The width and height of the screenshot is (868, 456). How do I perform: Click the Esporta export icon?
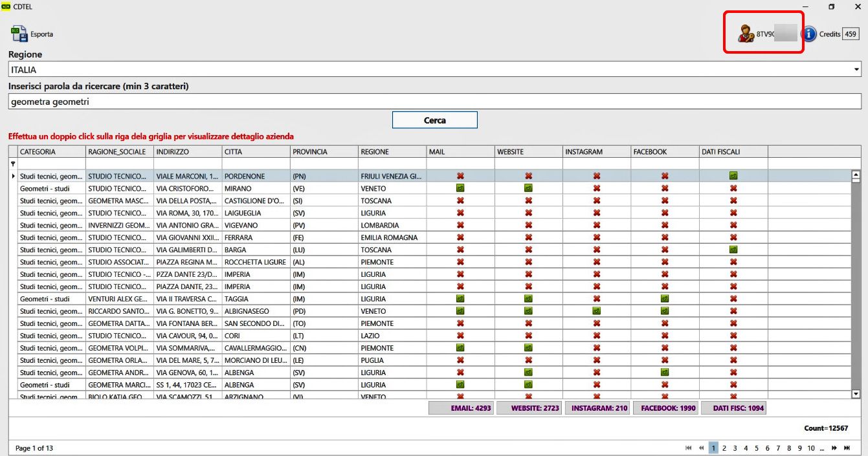click(x=19, y=34)
